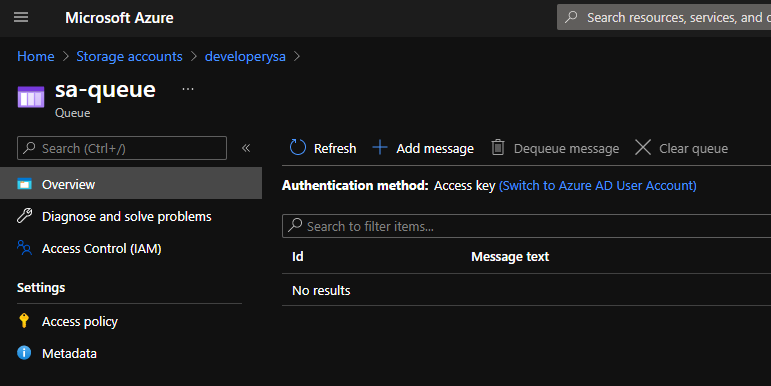Open Access Control (IAM)

point(102,249)
